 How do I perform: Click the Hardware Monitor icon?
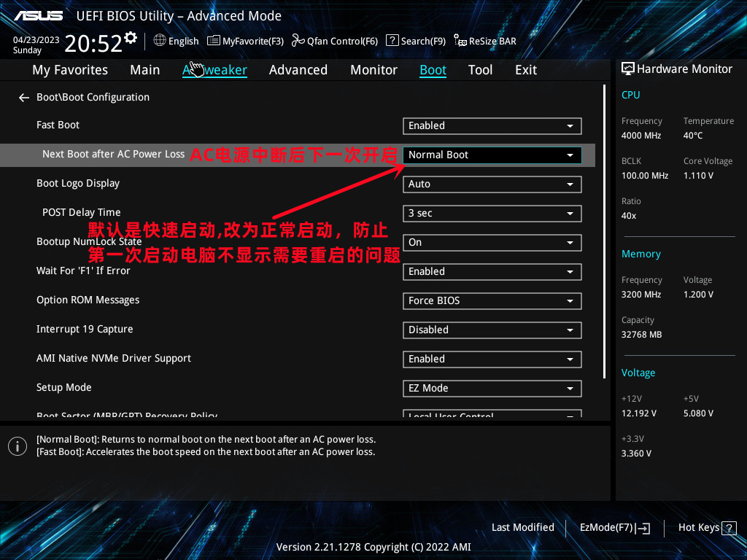coord(628,69)
